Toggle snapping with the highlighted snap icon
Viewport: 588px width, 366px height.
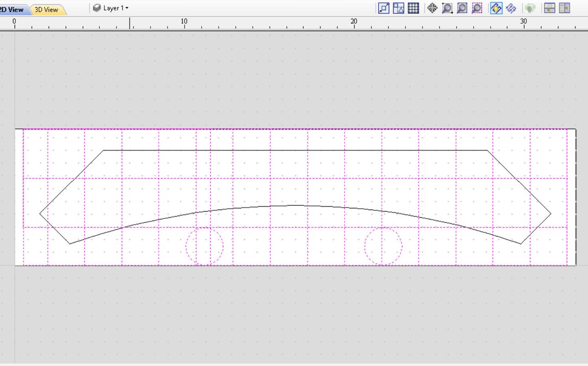click(x=495, y=8)
